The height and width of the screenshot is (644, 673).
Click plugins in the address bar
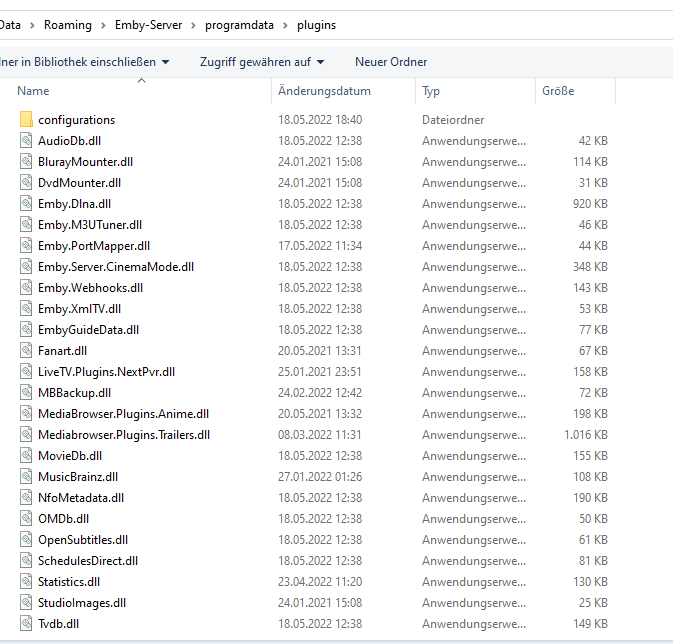point(316,25)
